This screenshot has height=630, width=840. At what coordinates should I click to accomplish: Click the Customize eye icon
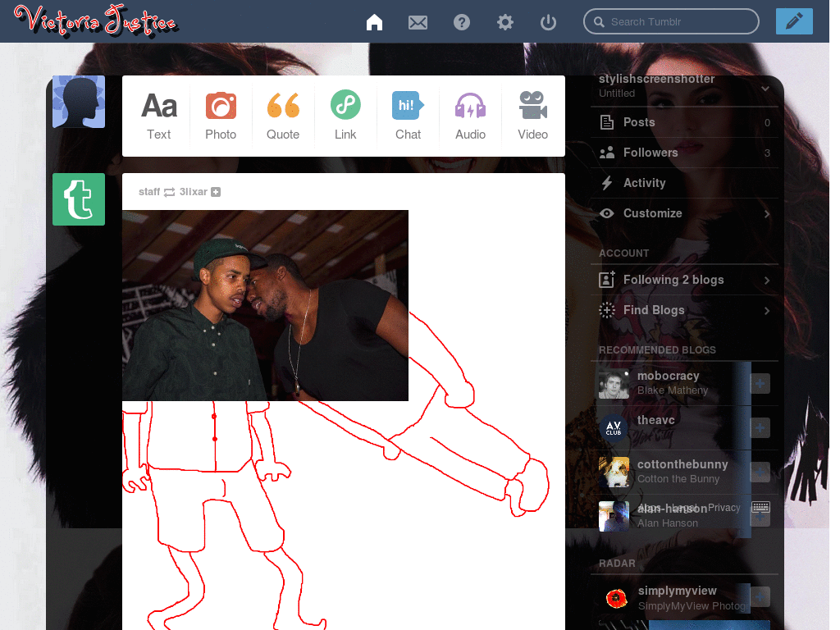tap(606, 213)
